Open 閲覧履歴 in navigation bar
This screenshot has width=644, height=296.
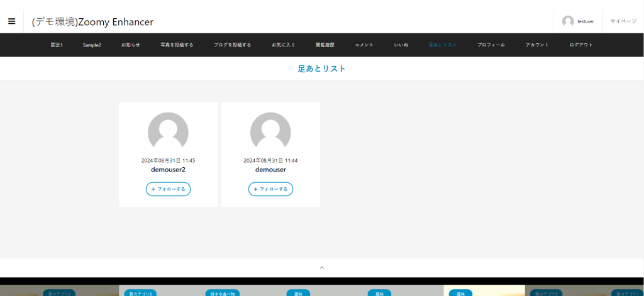pos(325,45)
